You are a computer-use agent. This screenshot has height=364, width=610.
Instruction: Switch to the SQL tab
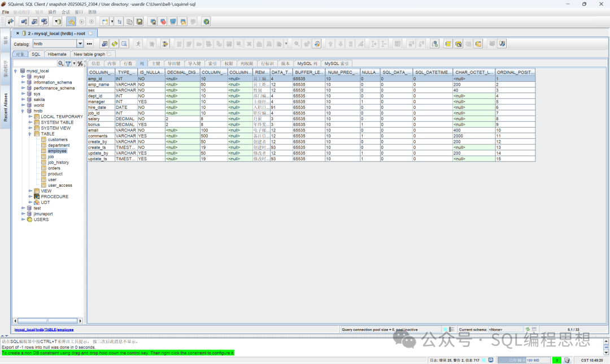tap(36, 54)
